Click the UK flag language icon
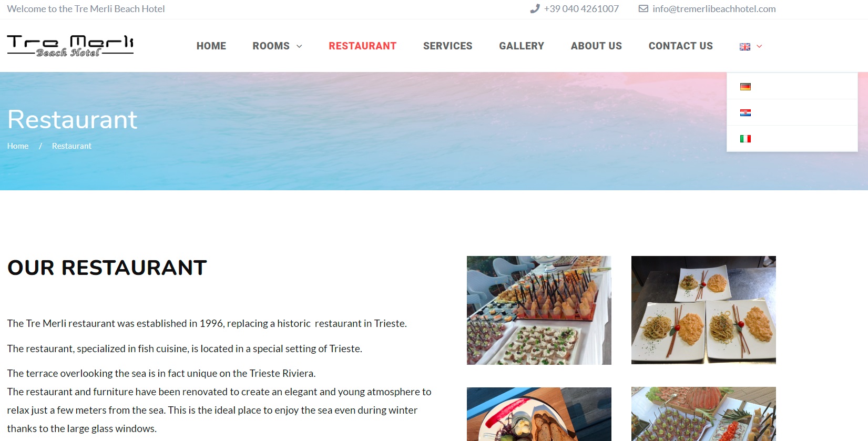 pyautogui.click(x=745, y=47)
